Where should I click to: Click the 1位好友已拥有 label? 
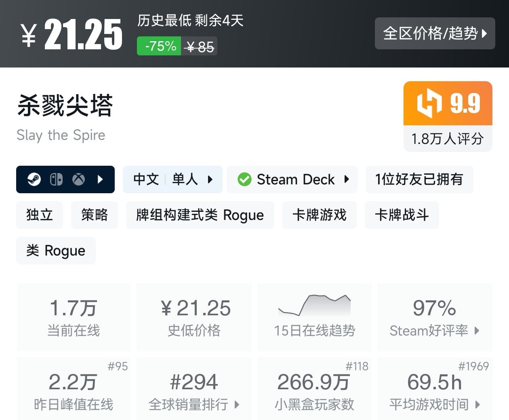(419, 179)
